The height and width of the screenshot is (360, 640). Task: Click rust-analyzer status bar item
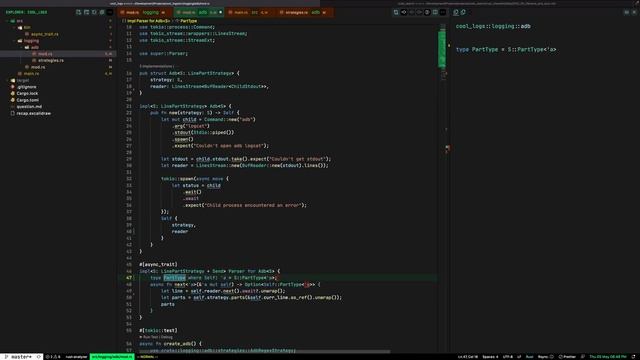76,357
